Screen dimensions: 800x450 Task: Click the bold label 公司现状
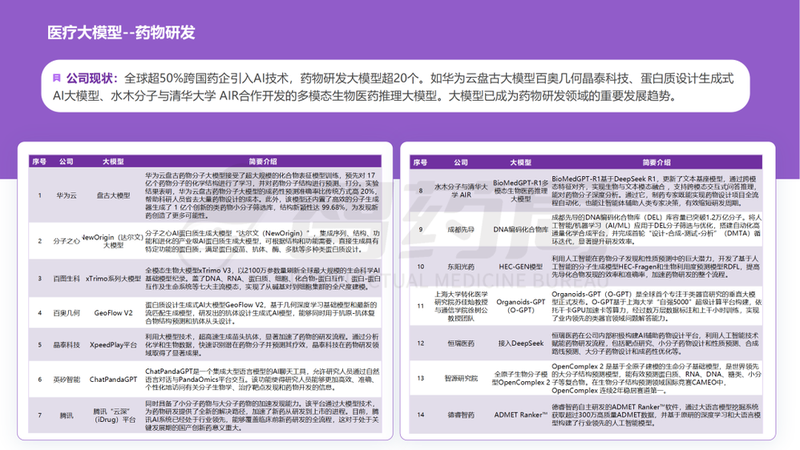coord(92,78)
